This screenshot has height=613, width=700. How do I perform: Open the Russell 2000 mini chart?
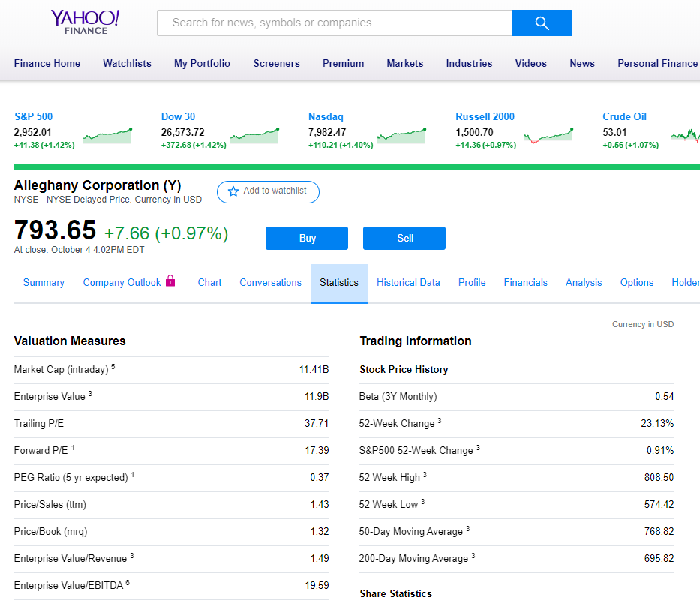tap(548, 136)
